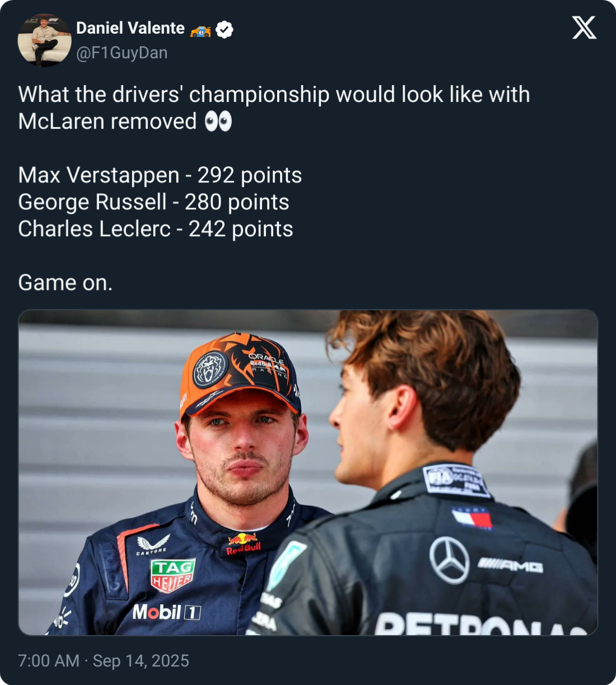The image size is (616, 685).
Task: Click the Mobil 1 logo on suit
Action: (166, 612)
